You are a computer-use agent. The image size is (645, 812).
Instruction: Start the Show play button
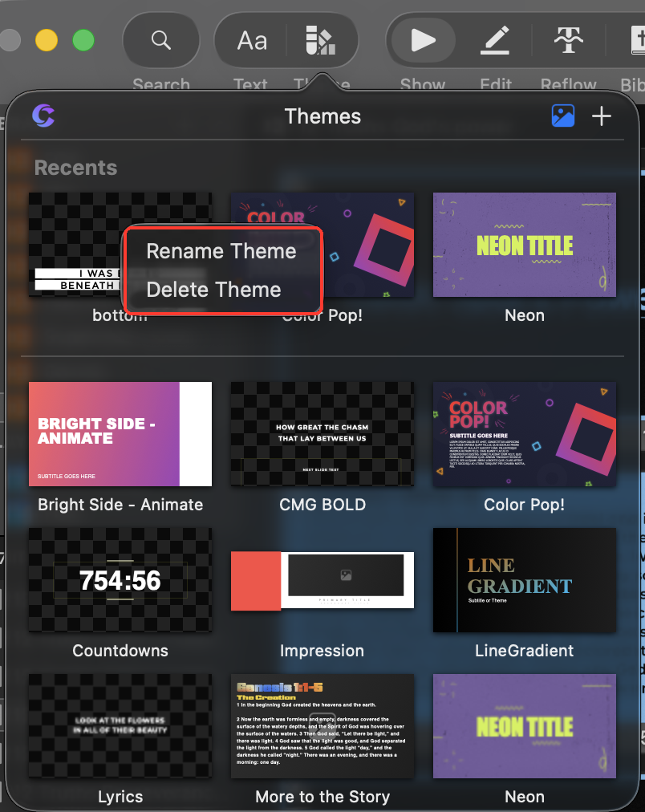(423, 40)
